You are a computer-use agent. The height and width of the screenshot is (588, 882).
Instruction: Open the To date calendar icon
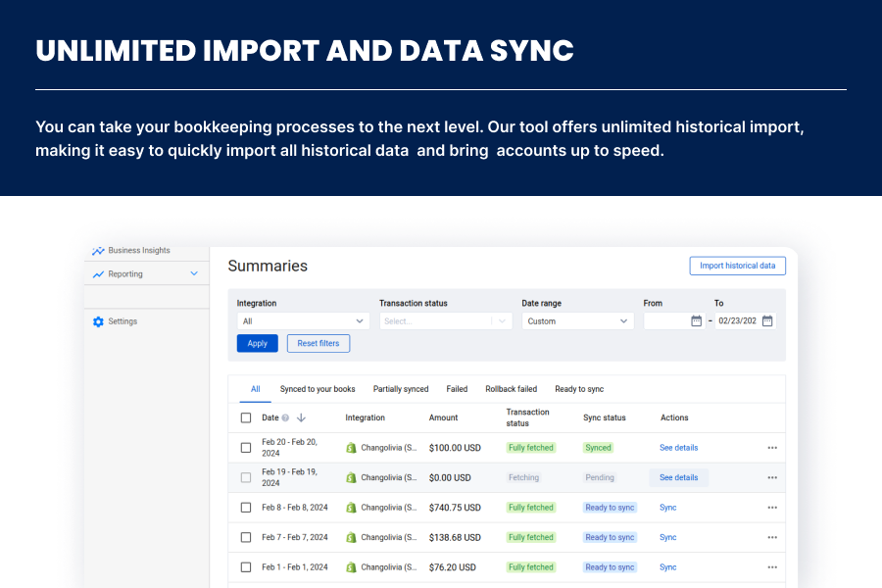tap(767, 320)
